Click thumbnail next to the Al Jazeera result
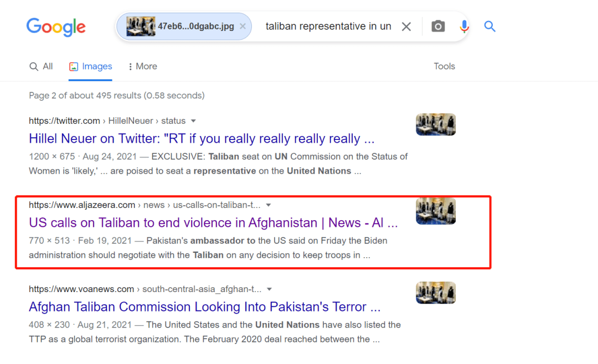The image size is (598, 364). [x=436, y=211]
